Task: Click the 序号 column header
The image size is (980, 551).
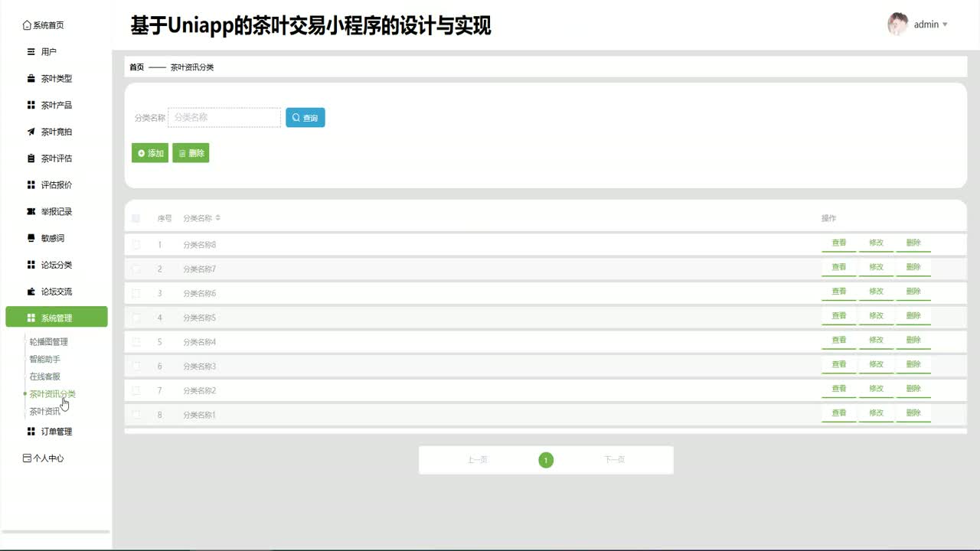Action: coord(165,218)
